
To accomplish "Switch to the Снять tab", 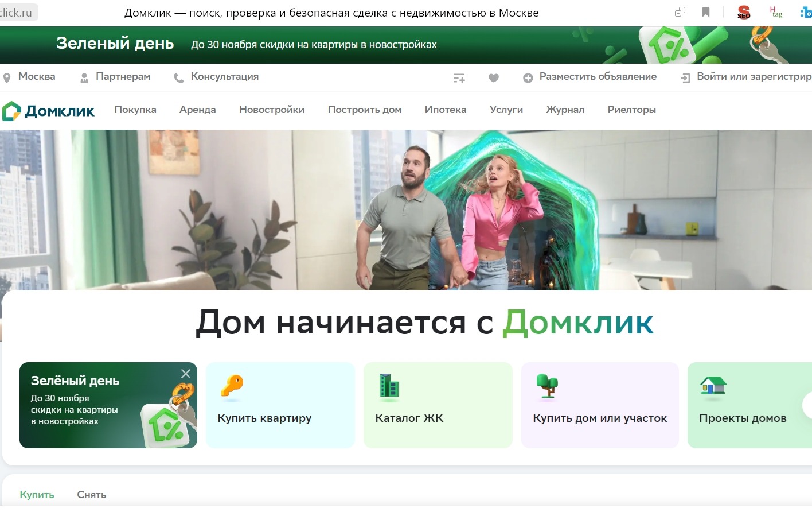I will click(x=91, y=494).
